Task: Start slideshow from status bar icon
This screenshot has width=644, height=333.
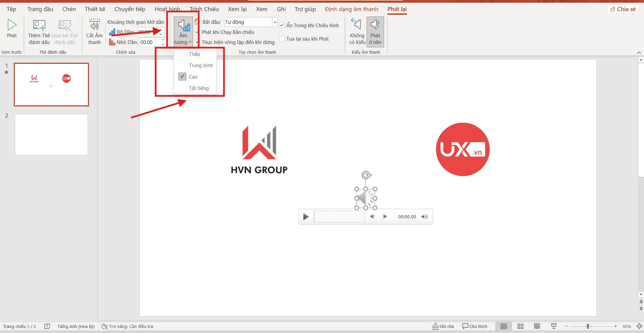Action: 554,326
